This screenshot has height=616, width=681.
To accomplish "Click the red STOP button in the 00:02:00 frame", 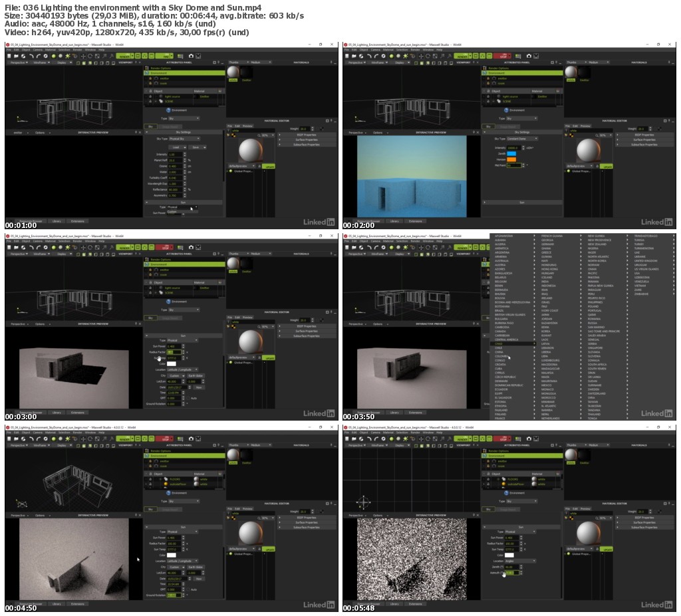I will (503, 56).
